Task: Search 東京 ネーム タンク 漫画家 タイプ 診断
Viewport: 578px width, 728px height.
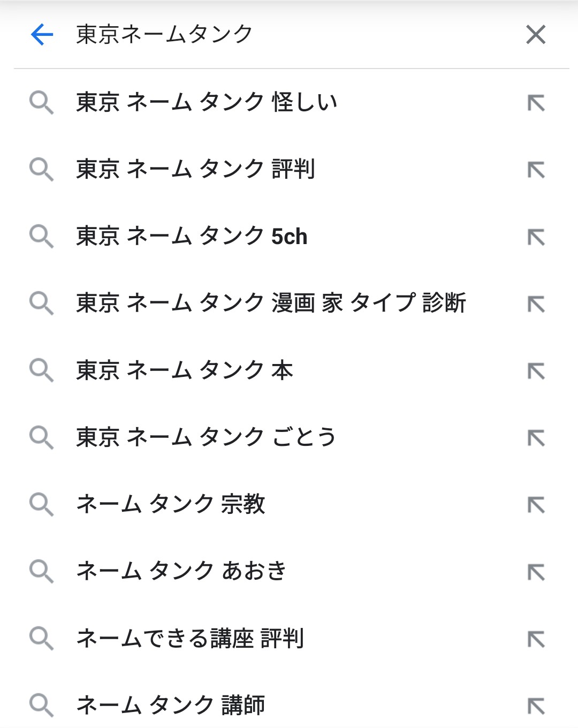Action: (271, 303)
